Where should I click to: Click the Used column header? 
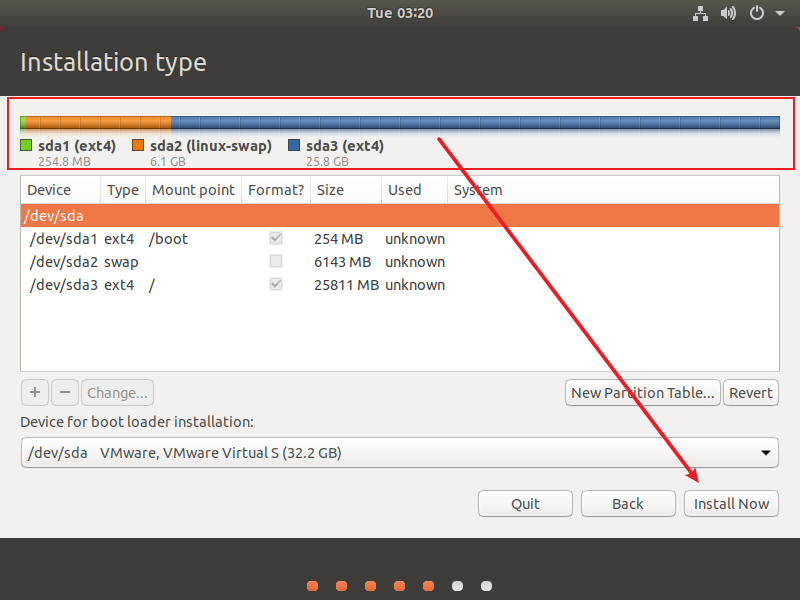click(414, 190)
